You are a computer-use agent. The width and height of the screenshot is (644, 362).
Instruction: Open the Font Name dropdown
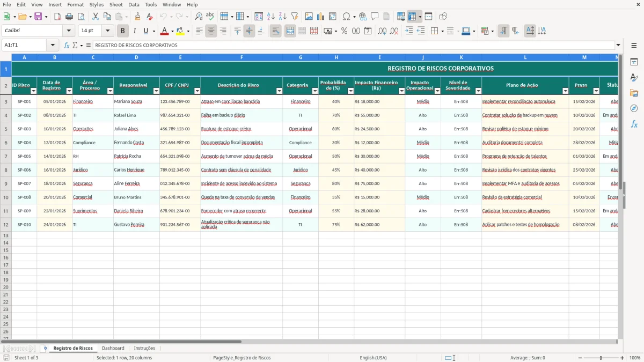(69, 31)
